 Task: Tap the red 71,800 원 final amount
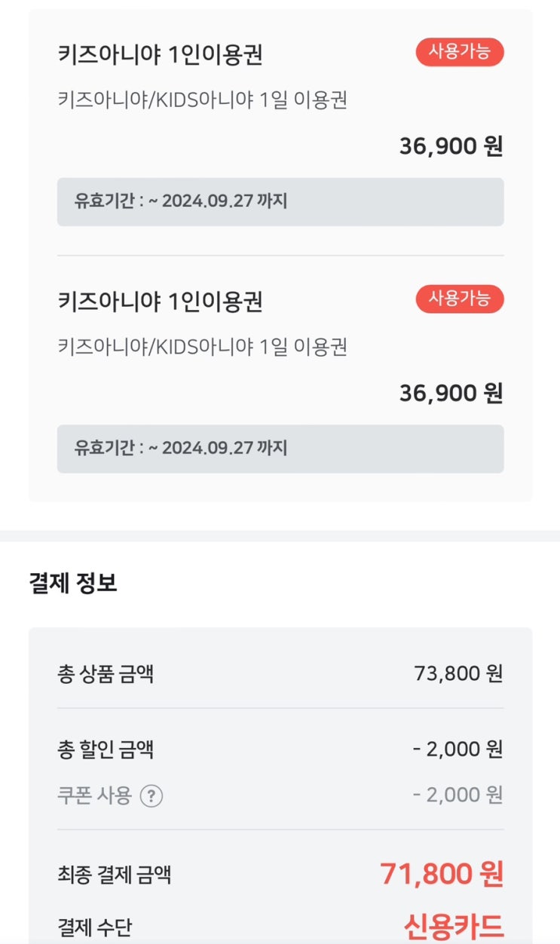coord(441,874)
